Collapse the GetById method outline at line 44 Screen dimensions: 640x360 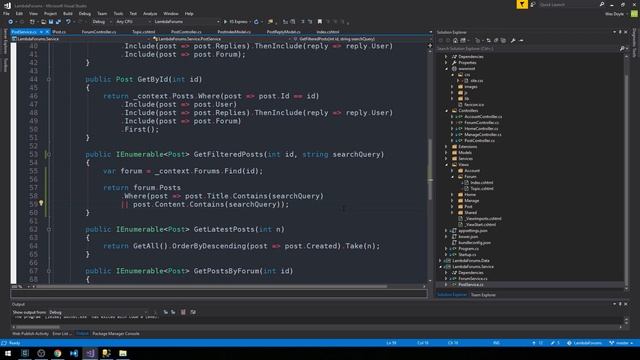(49, 79)
